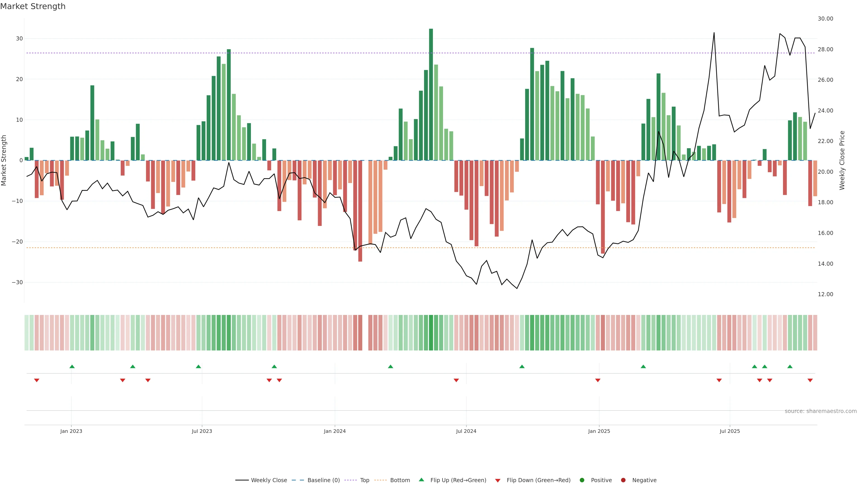
Task: Click the Flip Down red triangle legend icon
Action: tap(498, 480)
